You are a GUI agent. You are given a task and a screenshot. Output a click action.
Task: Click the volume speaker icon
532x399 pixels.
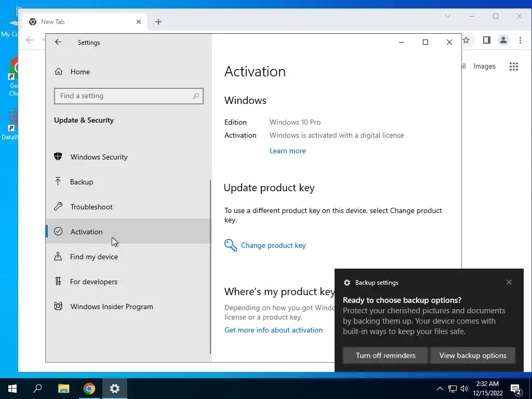(464, 389)
